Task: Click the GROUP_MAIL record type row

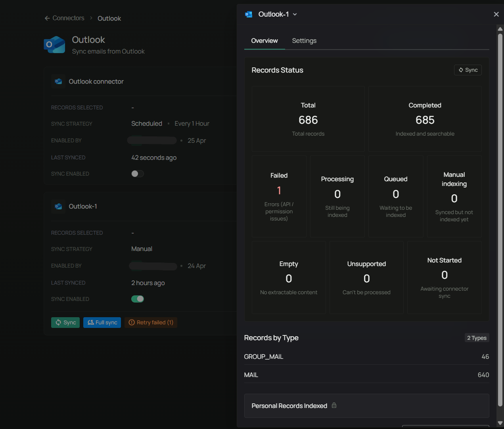Action: [366, 356]
